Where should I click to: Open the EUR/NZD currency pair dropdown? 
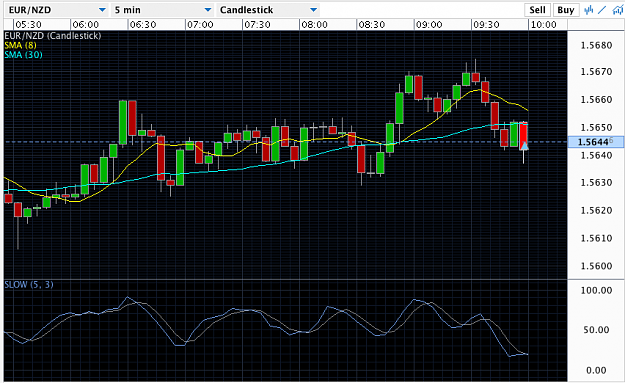[x=57, y=10]
